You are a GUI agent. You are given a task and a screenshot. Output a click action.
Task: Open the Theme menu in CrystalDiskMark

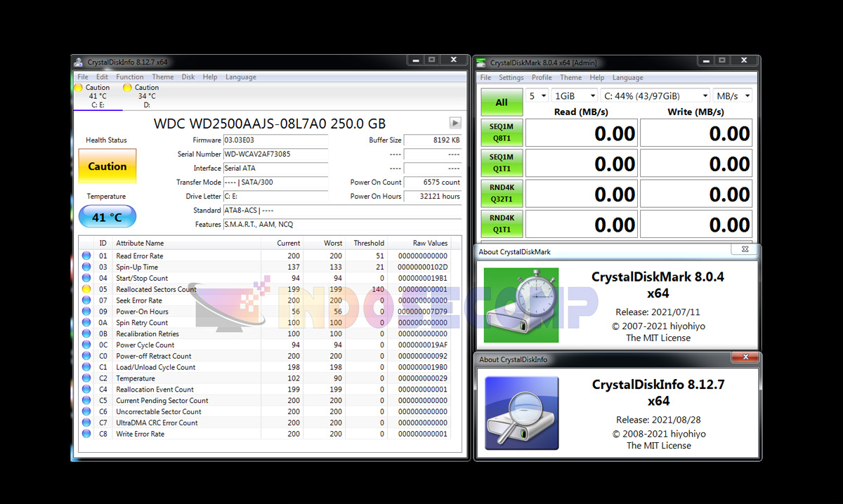coord(570,77)
